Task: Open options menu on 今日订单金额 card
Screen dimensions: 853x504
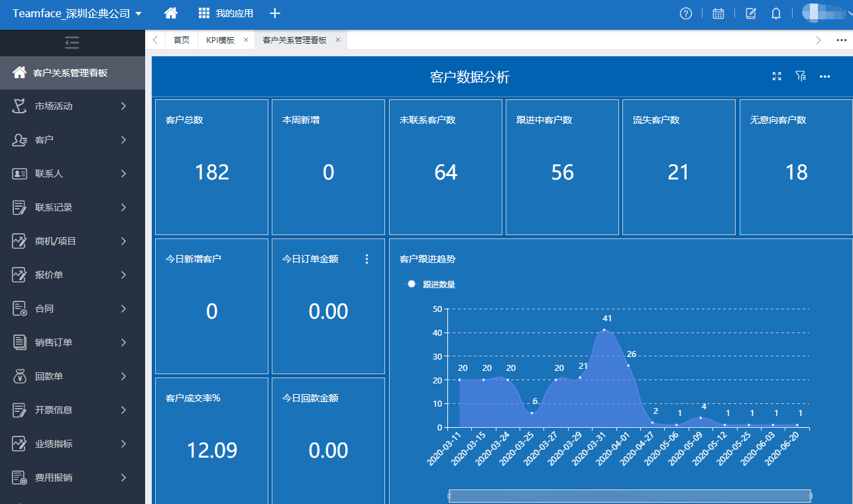Action: click(367, 259)
